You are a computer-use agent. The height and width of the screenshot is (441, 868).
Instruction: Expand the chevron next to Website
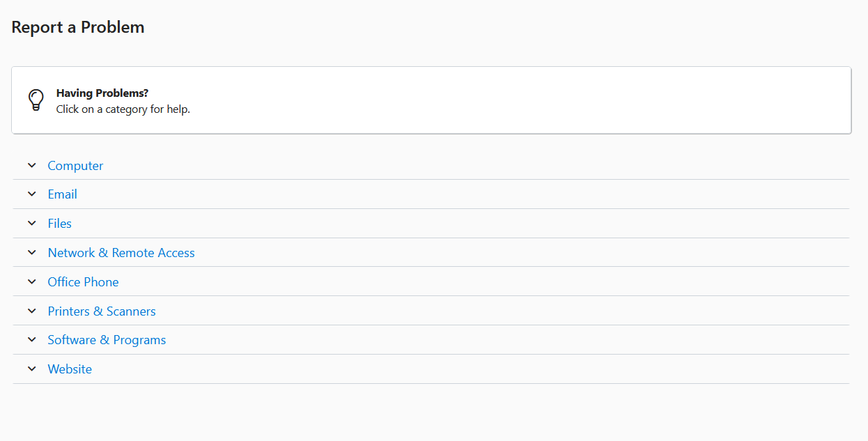click(x=31, y=369)
